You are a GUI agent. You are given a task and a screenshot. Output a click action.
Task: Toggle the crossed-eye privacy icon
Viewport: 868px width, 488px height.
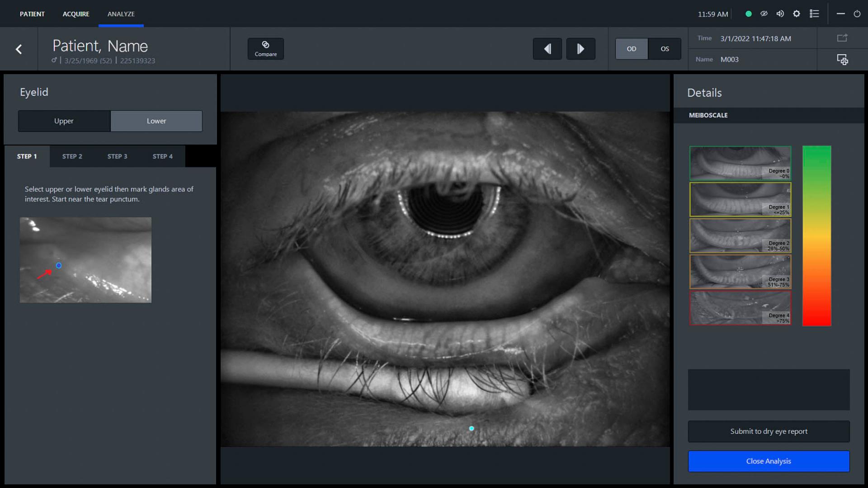[x=764, y=14]
